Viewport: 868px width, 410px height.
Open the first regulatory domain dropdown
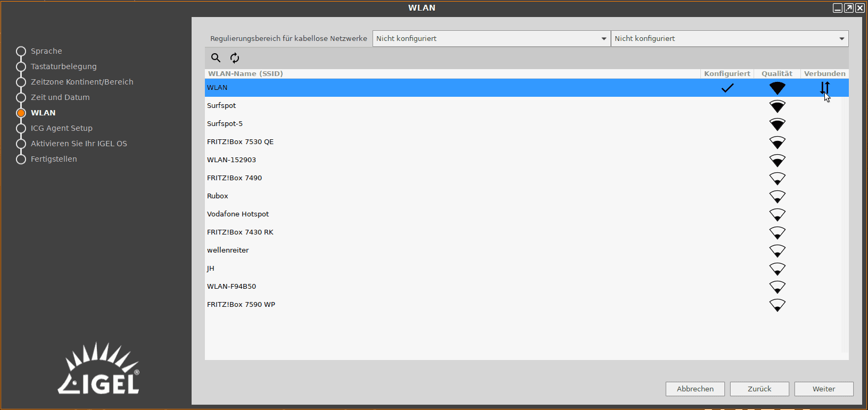[x=491, y=38]
